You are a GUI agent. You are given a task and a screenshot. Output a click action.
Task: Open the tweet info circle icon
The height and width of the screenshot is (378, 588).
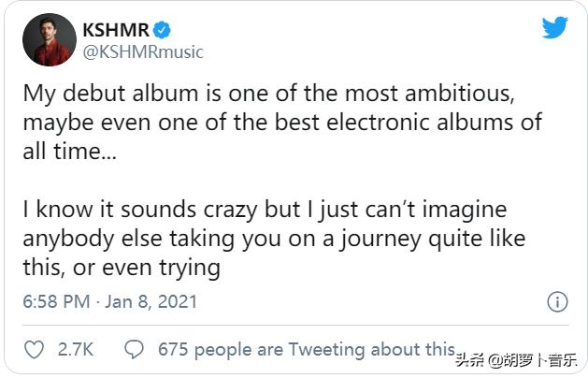[x=557, y=302]
